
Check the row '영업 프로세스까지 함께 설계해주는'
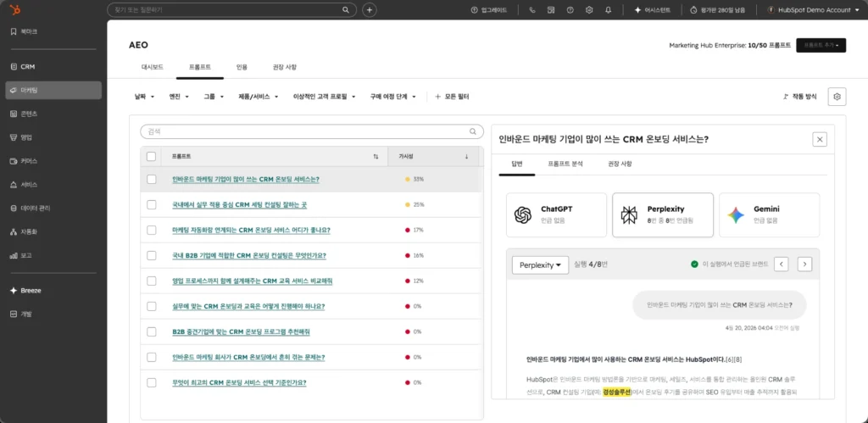(x=151, y=281)
